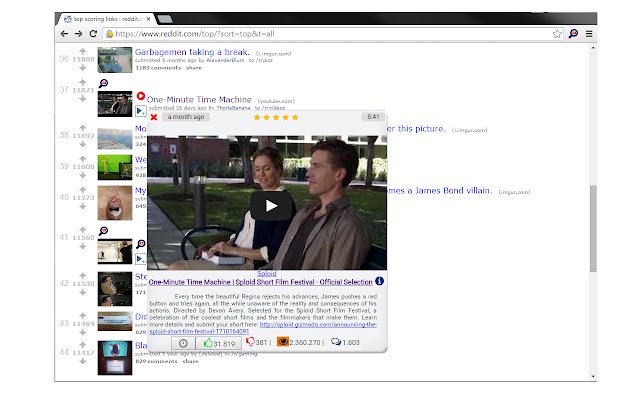This screenshot has width=640, height=400.
Task: Open post 42's thumbnail
Action: 115,289
